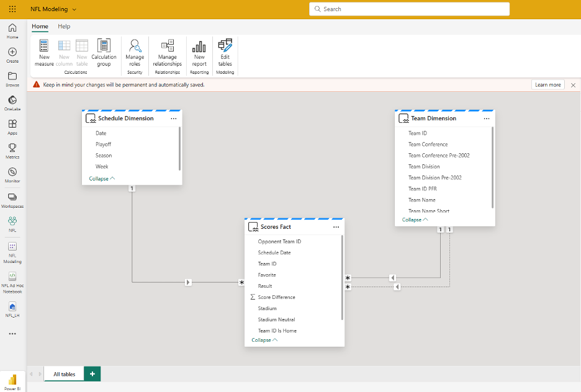Open NFL_LH lakehouse in sidebar
Screen dimensions: 581x392
click(x=12, y=310)
